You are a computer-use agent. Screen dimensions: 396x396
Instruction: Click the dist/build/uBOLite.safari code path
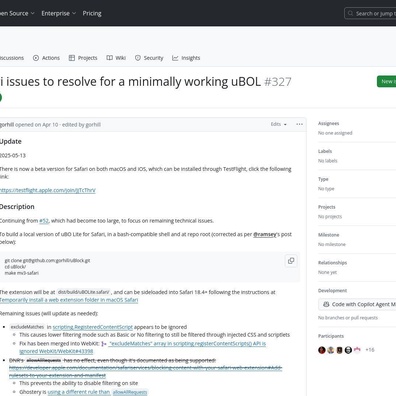click(x=83, y=292)
